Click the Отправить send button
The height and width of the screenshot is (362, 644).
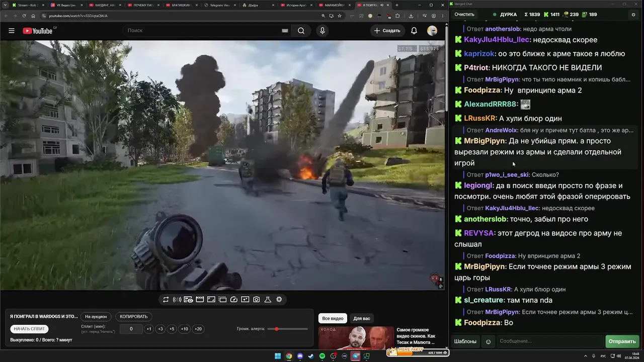click(x=622, y=342)
